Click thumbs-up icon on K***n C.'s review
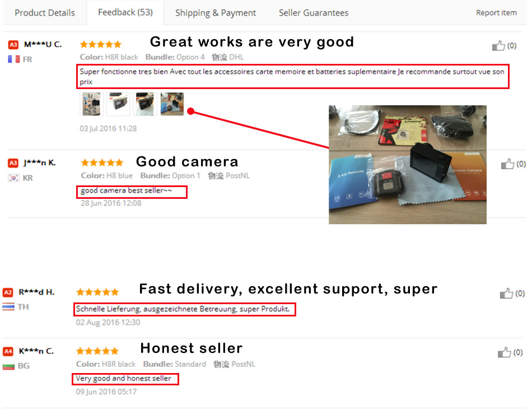Screen dimensions: 532x410 pos(504,352)
